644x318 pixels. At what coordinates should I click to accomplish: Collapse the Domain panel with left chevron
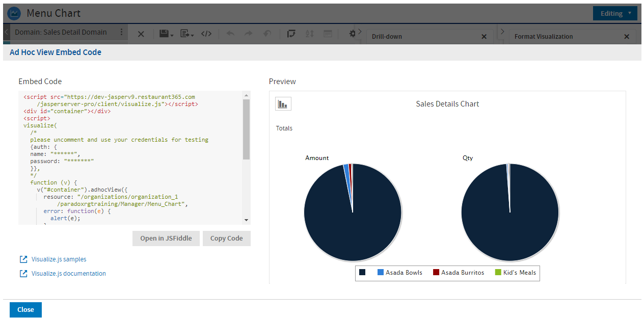(x=6, y=32)
